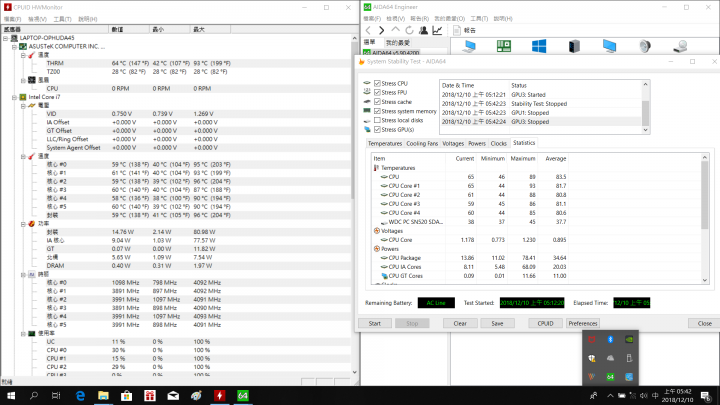Open File Explorer from taskbar

103,395
